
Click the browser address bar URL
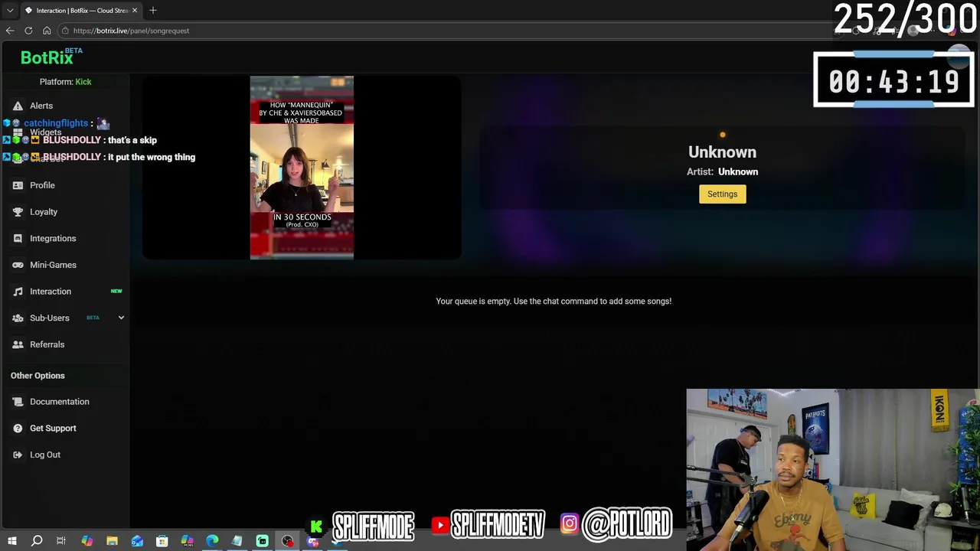(131, 31)
